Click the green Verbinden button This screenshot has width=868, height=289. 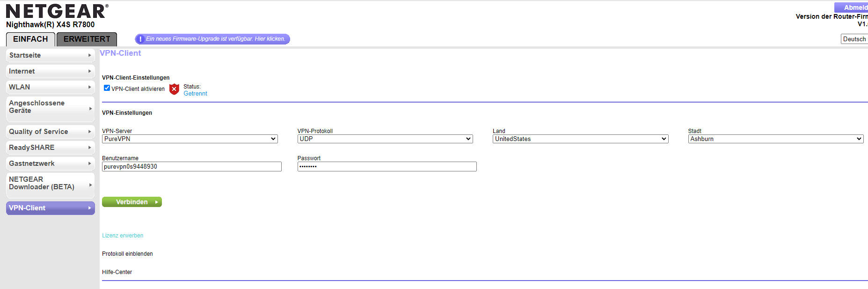click(x=132, y=202)
